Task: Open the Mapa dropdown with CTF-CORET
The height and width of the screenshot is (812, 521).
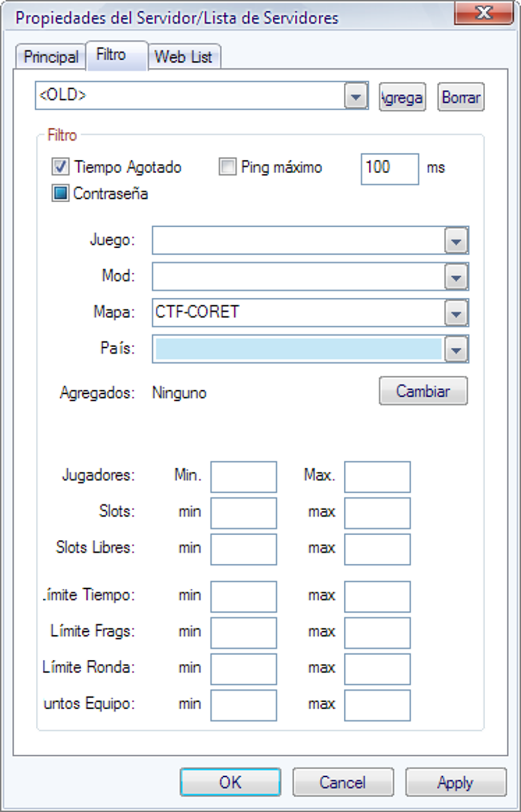Action: tap(456, 314)
